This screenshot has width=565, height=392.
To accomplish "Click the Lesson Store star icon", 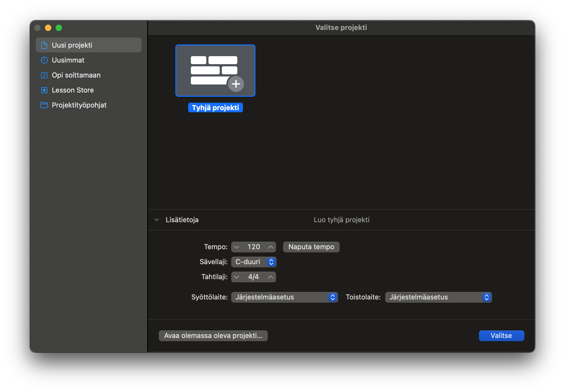I will [44, 90].
